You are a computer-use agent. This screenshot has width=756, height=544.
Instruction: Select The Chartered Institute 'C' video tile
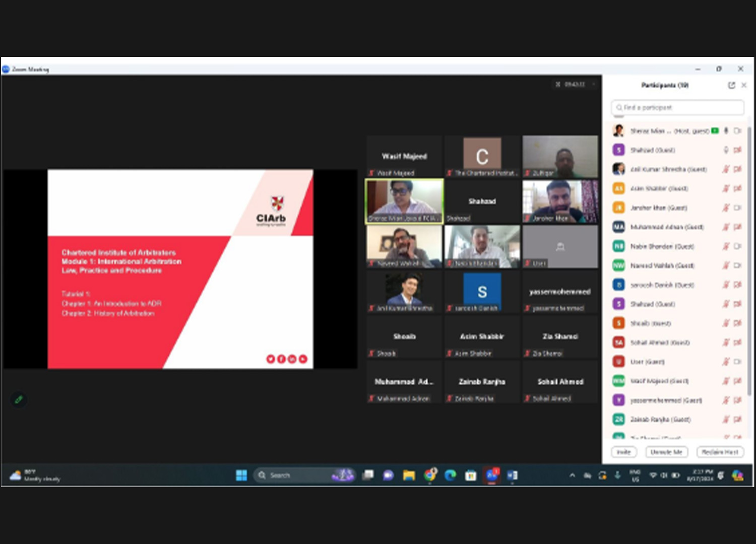(482, 157)
